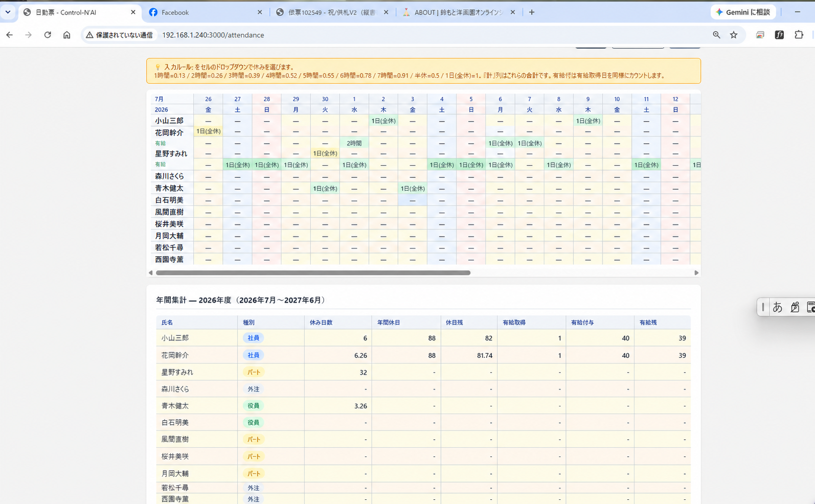Click the IME あ input mode icon

click(777, 307)
